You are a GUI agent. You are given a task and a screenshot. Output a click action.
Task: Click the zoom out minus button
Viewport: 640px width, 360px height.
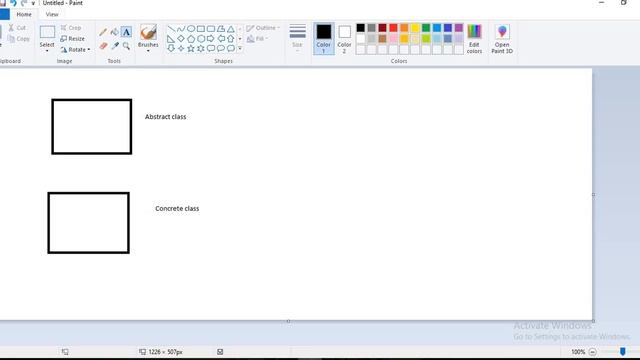click(593, 352)
